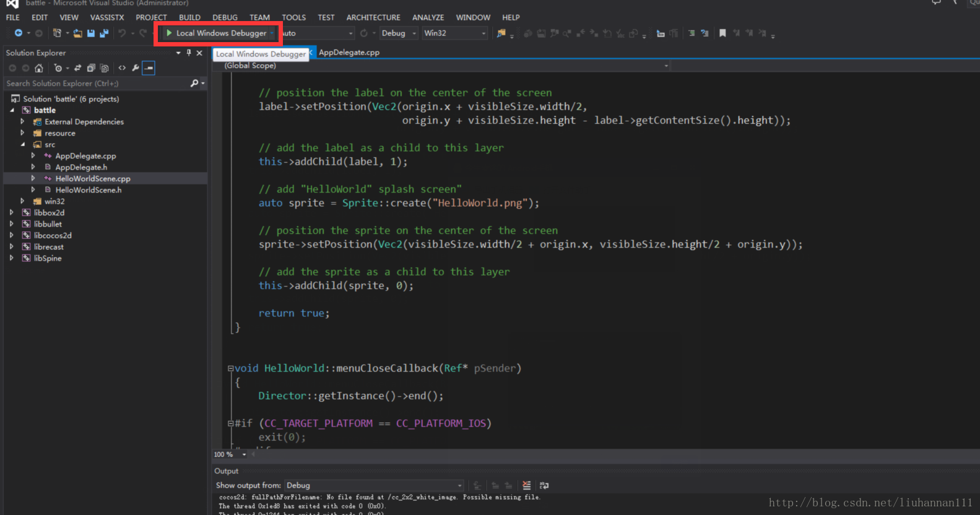
Task: Collapse the battle project node
Action: coord(12,110)
